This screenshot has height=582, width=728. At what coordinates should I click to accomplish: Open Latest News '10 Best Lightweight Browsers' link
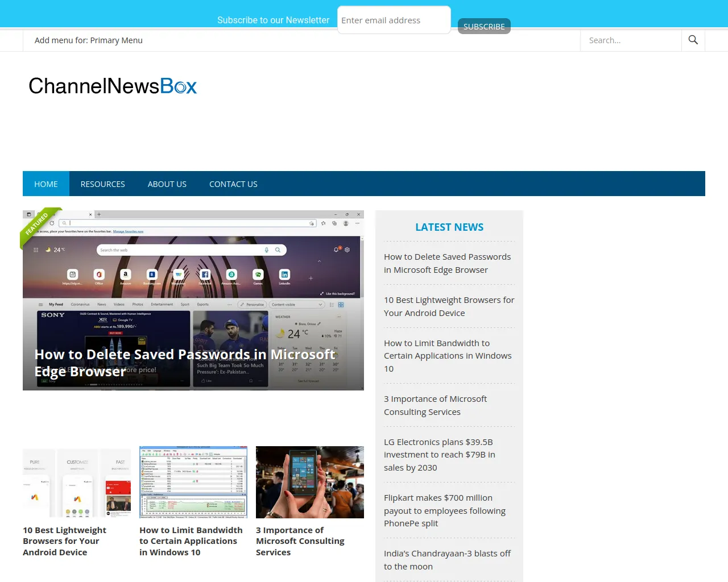point(449,306)
